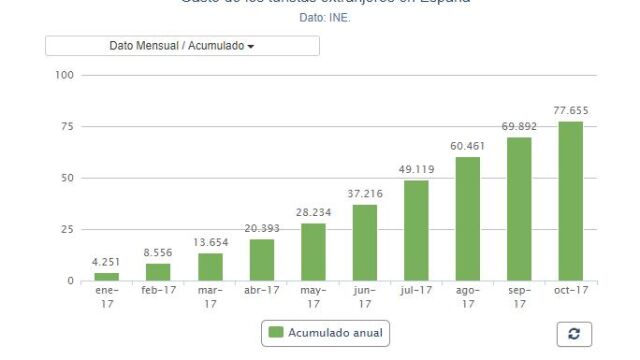
Task: Click the oct-17 axis label
Action: click(571, 290)
